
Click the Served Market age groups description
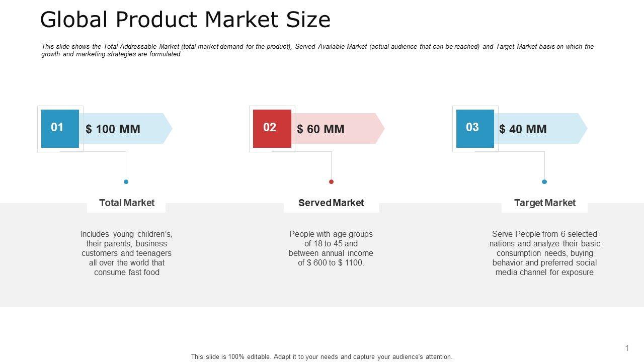tap(331, 248)
